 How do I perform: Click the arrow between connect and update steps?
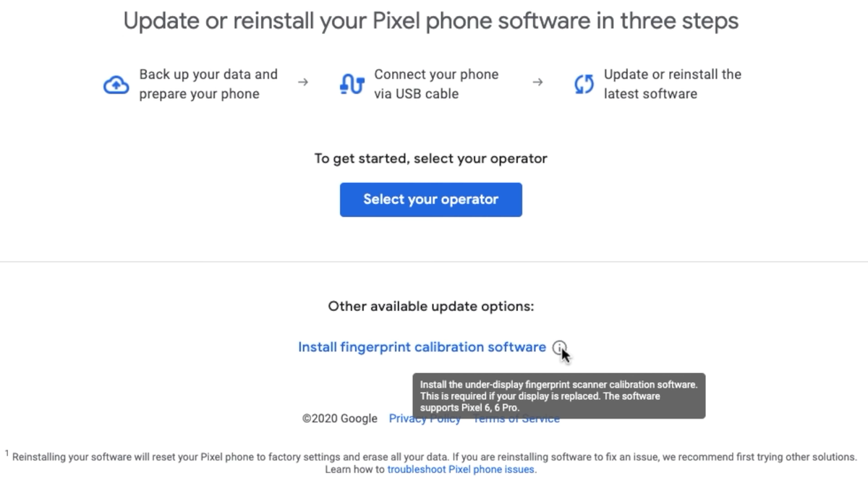click(537, 83)
